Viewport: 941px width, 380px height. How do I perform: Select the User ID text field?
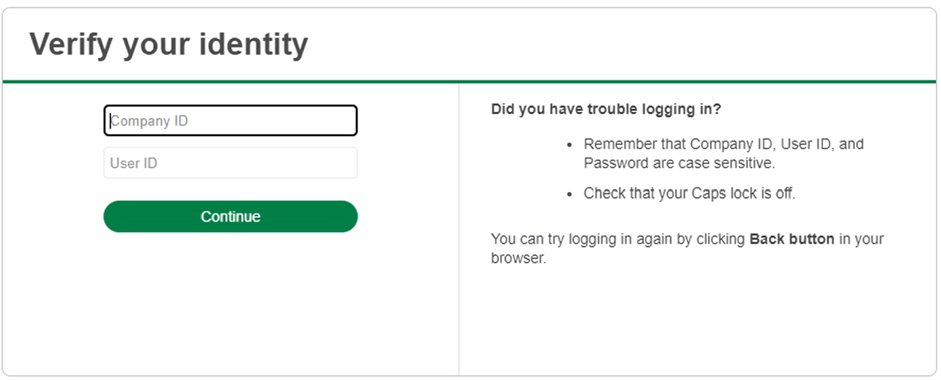point(230,163)
